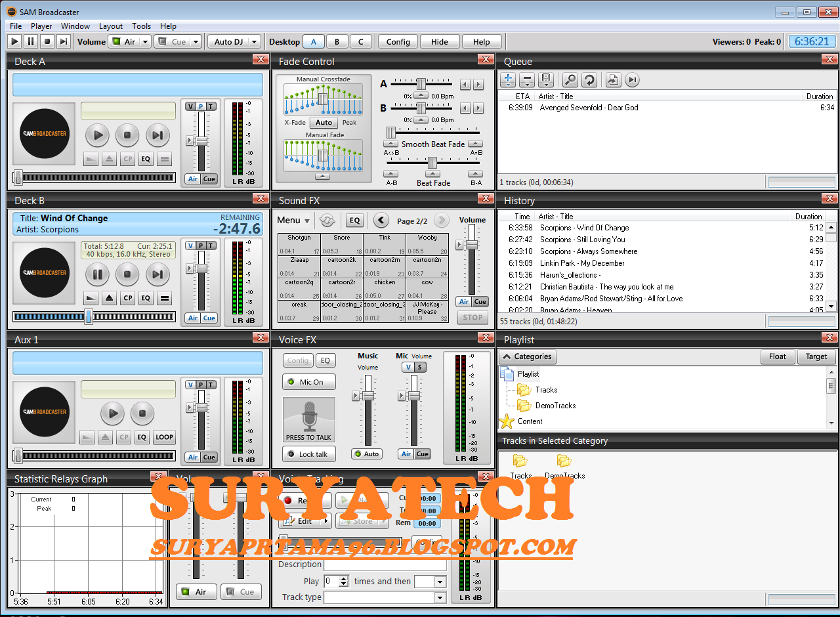Enable Lock talk in Voice FX
840x617 pixels.
[x=308, y=454]
